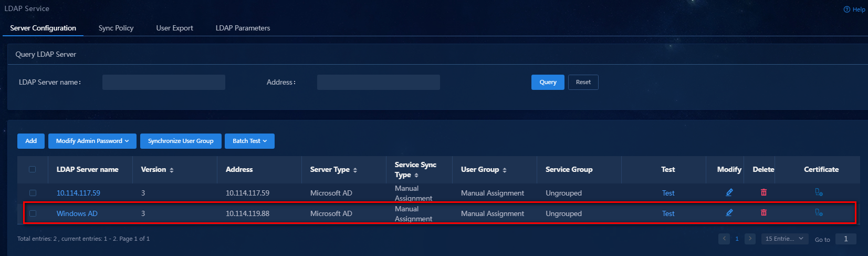868x256 pixels.
Task: Focus the Address search input field
Action: pyautogui.click(x=379, y=82)
